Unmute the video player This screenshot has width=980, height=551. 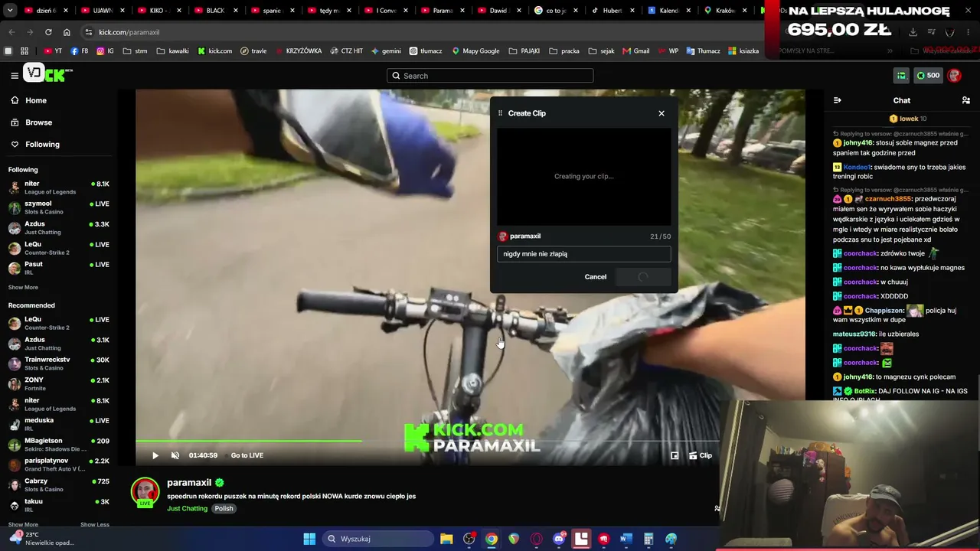(175, 455)
